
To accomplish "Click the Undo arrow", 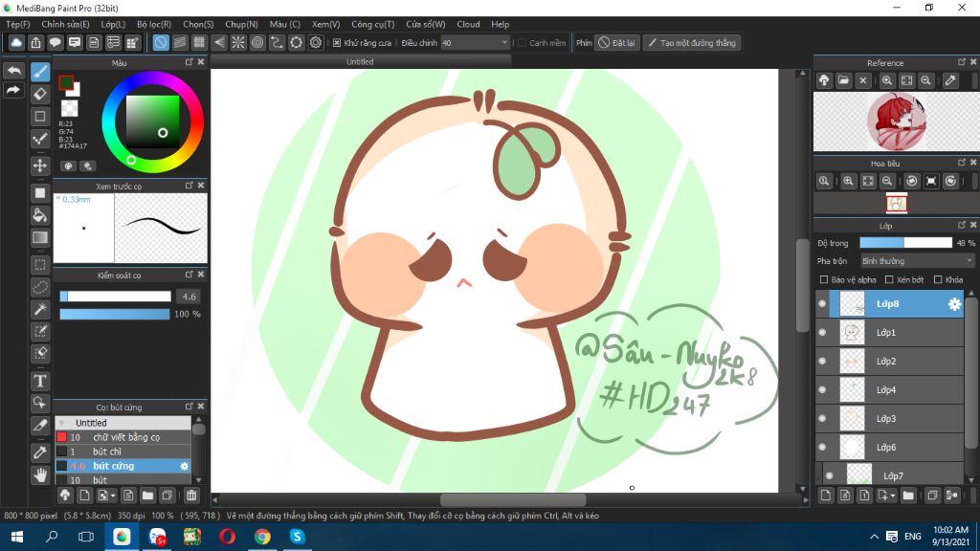I will click(x=13, y=71).
